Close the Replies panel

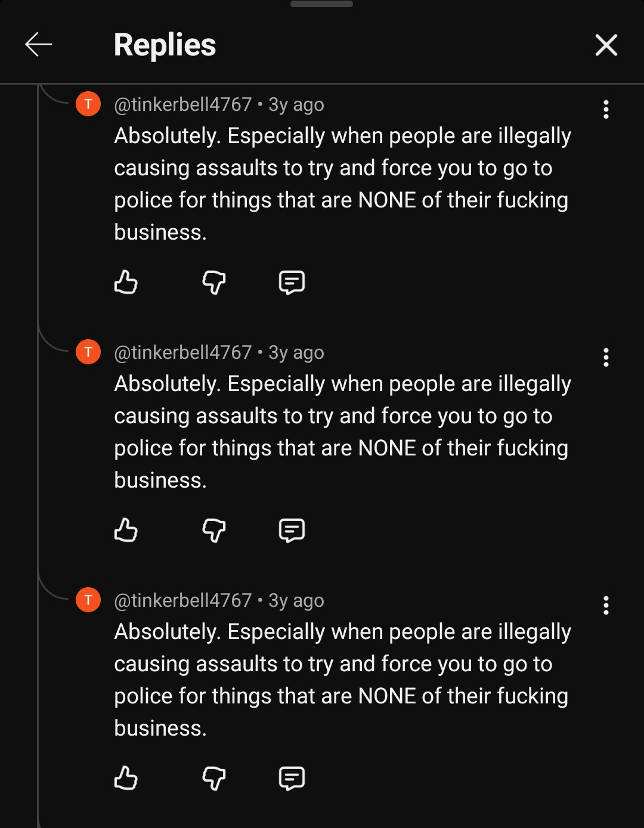coord(606,45)
